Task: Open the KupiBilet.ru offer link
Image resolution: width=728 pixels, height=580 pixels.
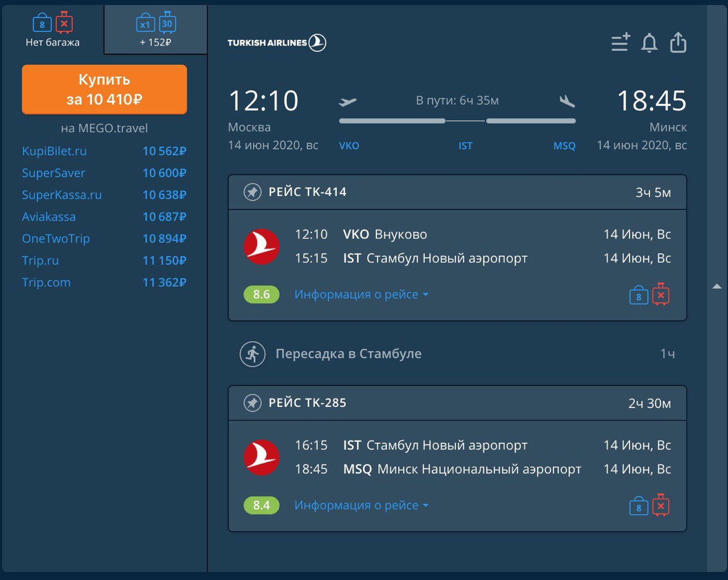Action: click(54, 151)
